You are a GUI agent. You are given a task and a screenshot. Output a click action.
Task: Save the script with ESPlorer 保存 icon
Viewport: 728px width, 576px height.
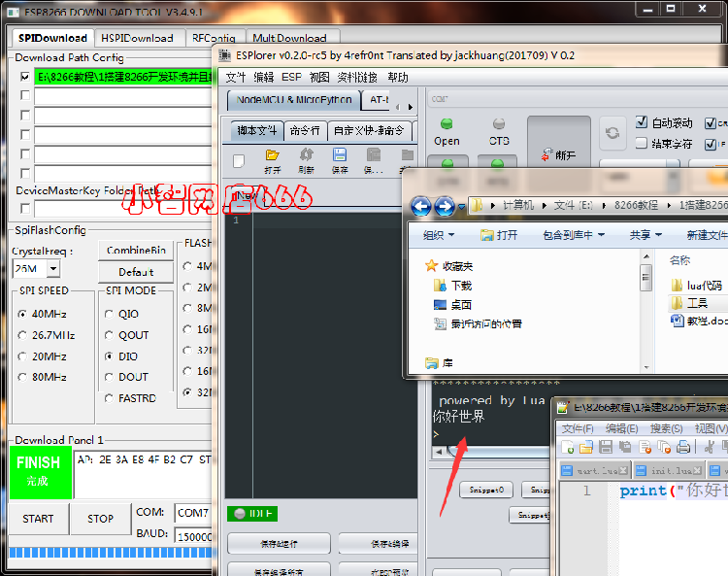coord(340,160)
